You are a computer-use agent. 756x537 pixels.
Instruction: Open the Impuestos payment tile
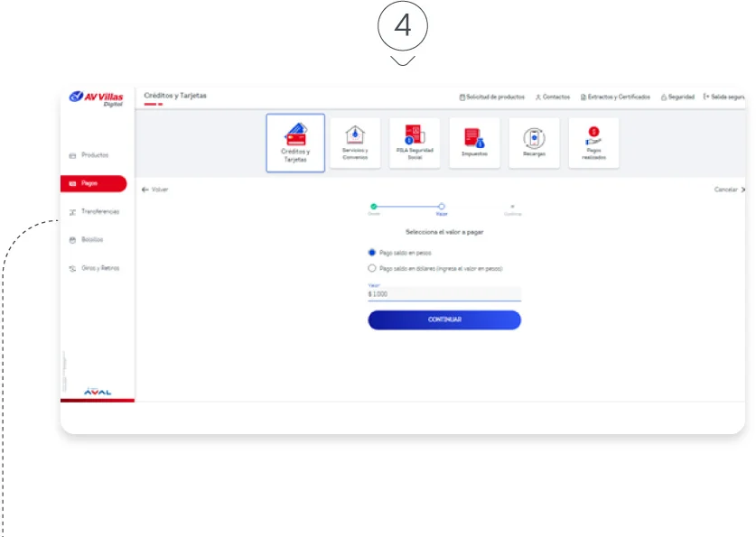[474, 143]
